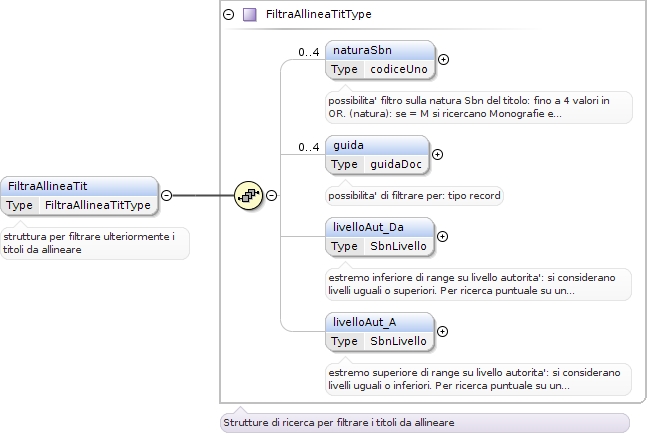Select the livelloAut_Da element node

click(380, 236)
